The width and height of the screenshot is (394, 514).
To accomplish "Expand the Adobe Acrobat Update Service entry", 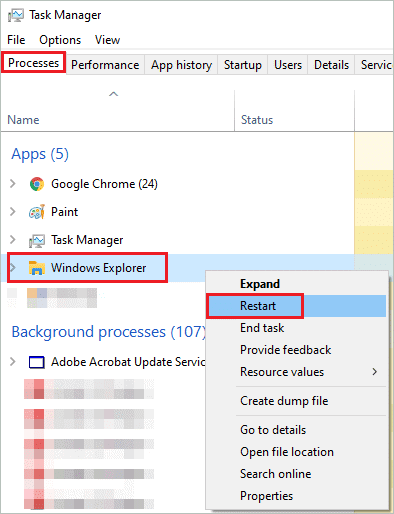I will tap(13, 362).
